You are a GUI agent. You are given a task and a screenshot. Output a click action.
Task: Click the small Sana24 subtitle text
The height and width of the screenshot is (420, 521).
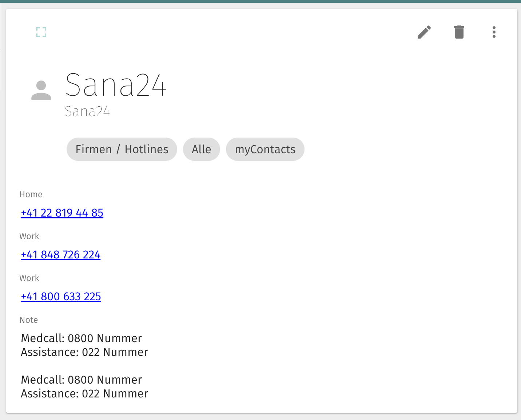87,111
